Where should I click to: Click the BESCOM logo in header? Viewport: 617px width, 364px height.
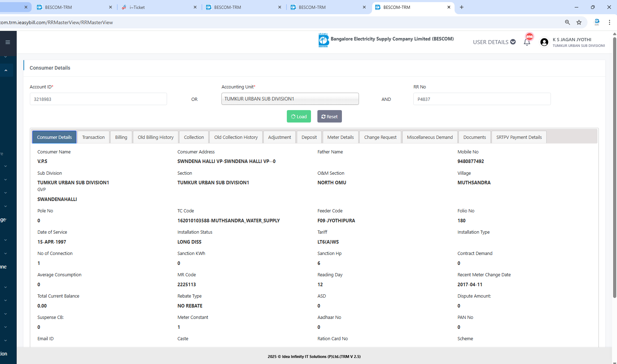(x=323, y=40)
